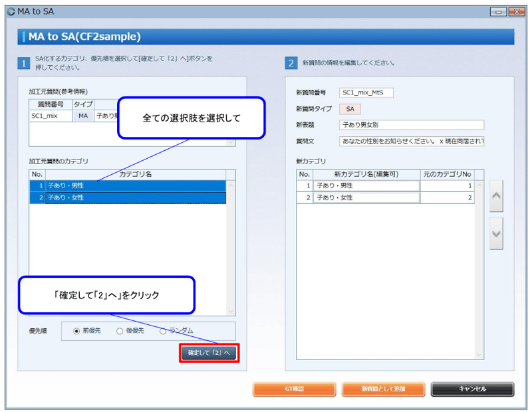Select the 後優先 priority radio button
The height and width of the screenshot is (412, 532).
(120, 330)
